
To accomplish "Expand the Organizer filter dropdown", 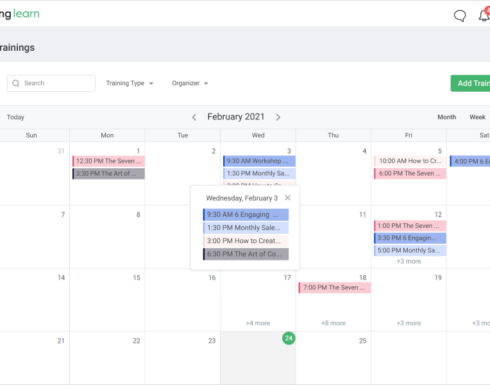I will [190, 83].
